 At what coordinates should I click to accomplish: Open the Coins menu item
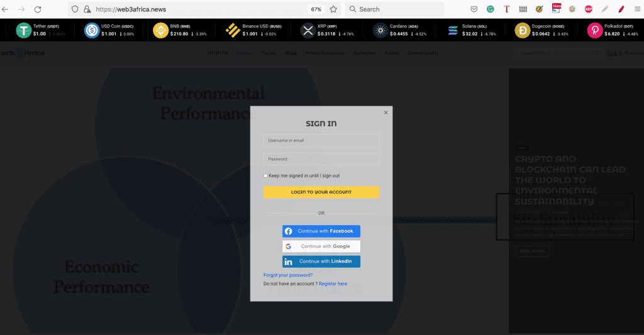[x=392, y=53]
